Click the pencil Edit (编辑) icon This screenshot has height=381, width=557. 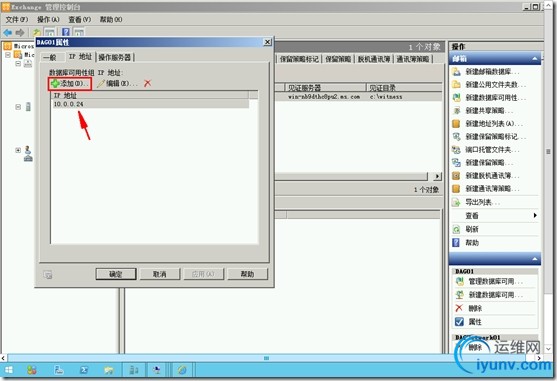click(101, 84)
